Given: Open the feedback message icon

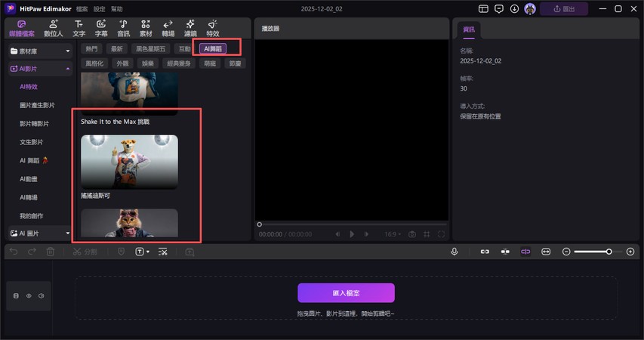Looking at the screenshot, I should (x=499, y=8).
